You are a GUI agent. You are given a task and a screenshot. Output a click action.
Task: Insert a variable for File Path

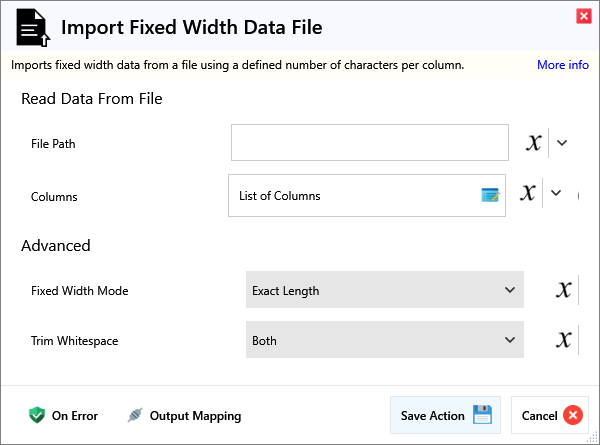(534, 143)
